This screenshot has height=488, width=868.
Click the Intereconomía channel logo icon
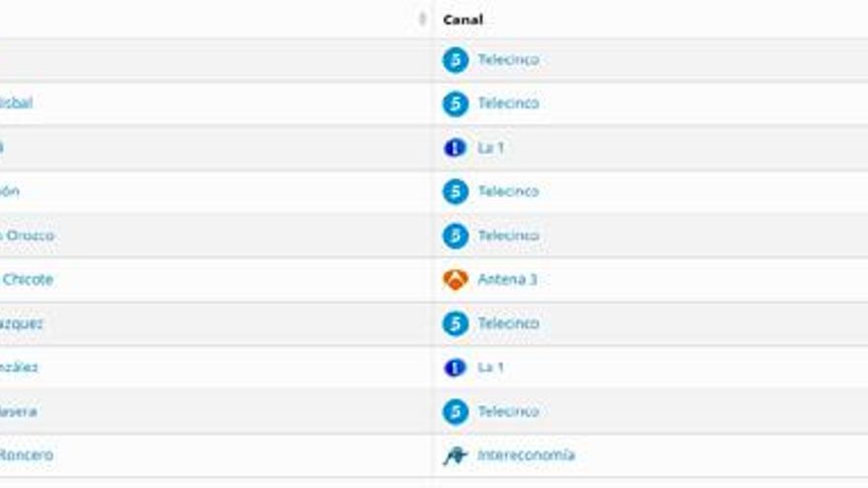(455, 455)
